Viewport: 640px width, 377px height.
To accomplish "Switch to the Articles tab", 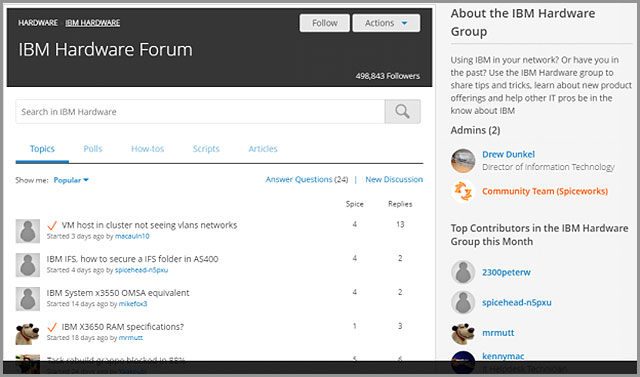I will pos(263,149).
